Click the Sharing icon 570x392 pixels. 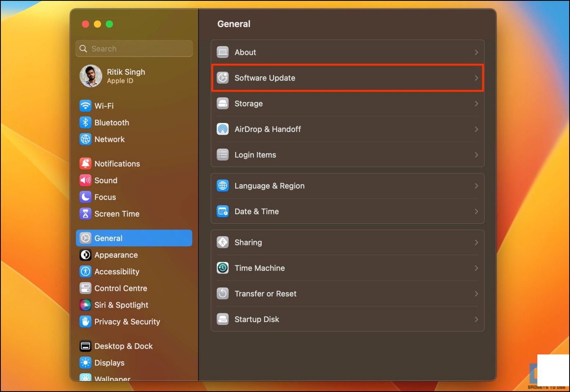(223, 243)
